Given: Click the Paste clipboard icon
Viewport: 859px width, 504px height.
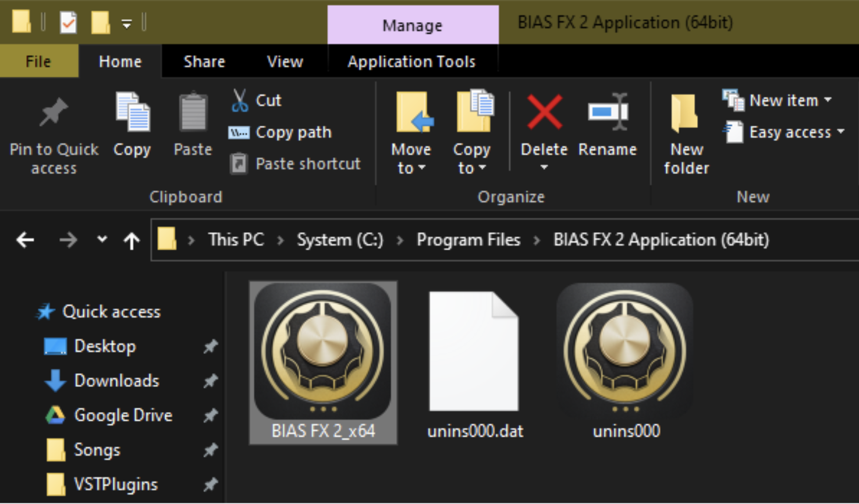Looking at the screenshot, I should [x=193, y=112].
